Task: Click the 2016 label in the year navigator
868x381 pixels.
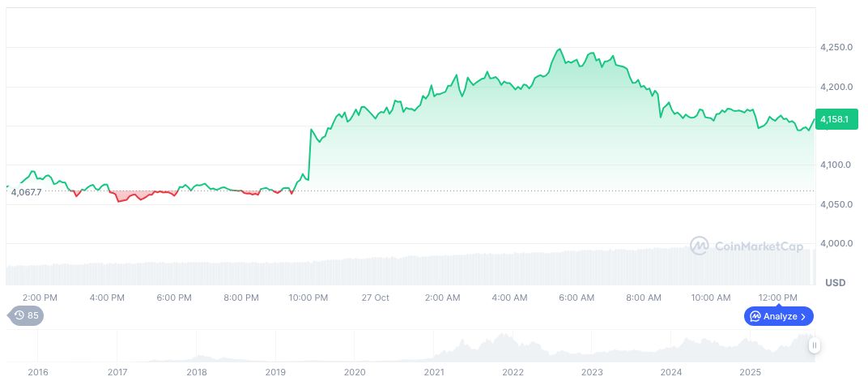Action: pyautogui.click(x=37, y=372)
